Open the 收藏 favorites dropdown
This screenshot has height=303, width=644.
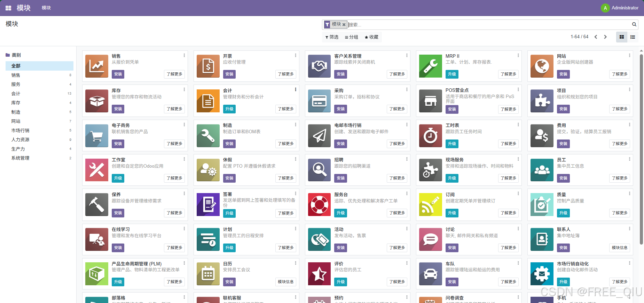point(371,37)
